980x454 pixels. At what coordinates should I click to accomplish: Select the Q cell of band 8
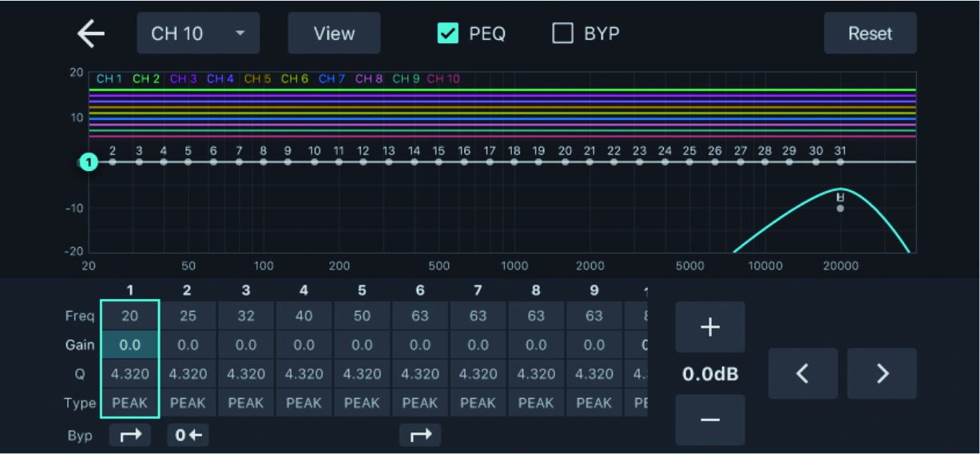(536, 374)
